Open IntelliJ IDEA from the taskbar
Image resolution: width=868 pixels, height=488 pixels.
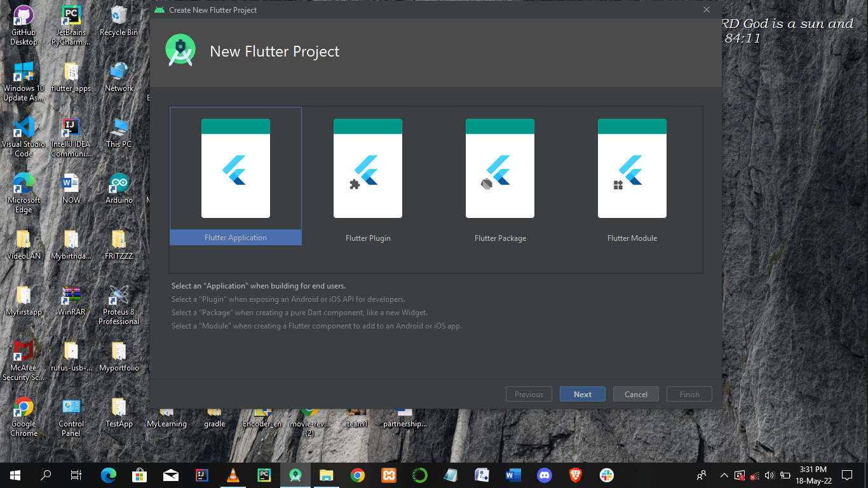click(202, 475)
